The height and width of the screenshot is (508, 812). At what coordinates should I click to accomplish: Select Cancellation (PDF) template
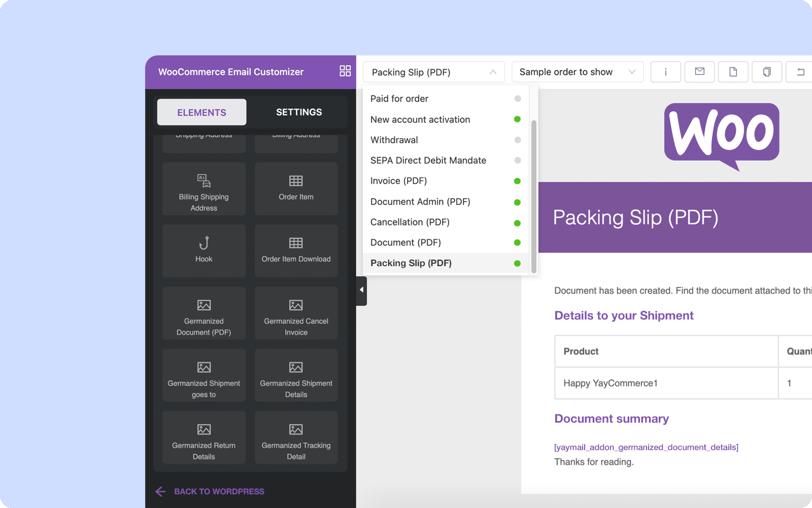pos(446,222)
